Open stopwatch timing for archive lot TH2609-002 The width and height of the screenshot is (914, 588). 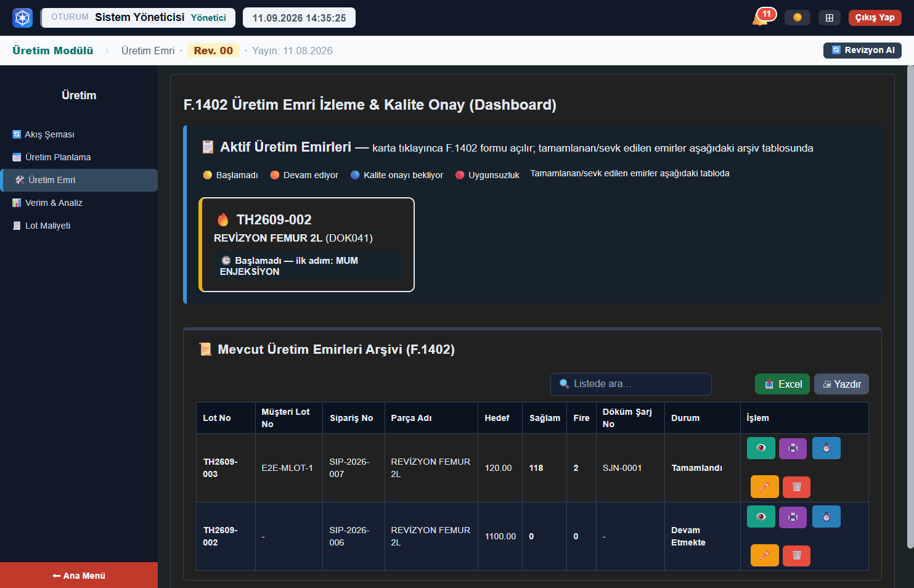[826, 517]
